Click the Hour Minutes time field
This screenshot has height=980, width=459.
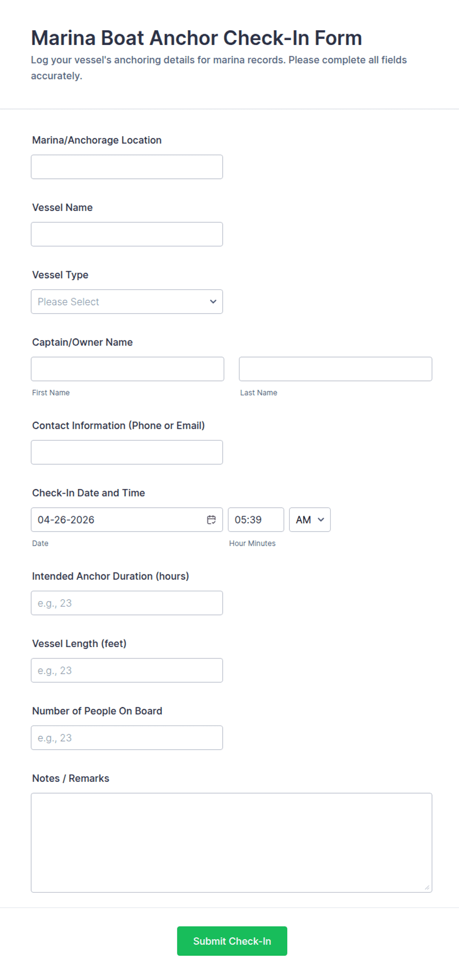[x=255, y=520]
